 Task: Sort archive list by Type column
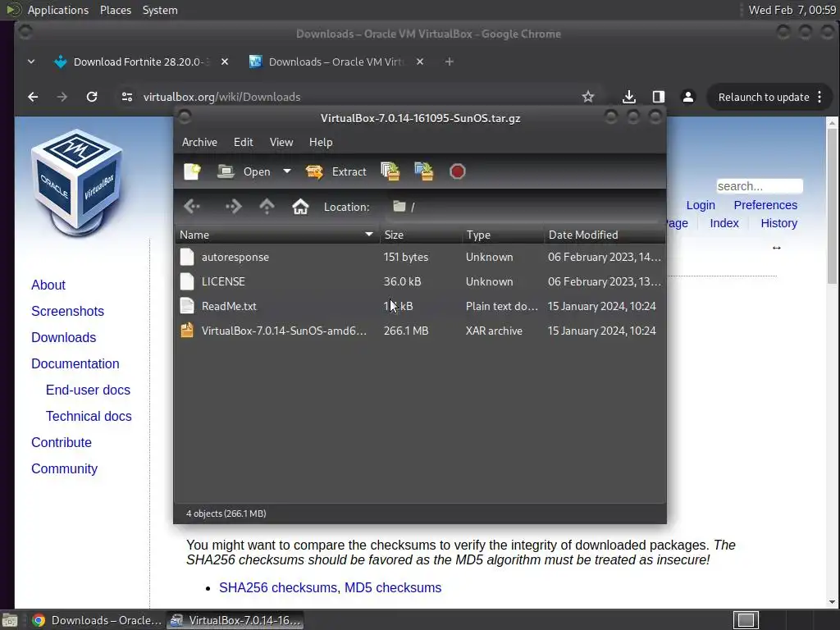[503, 235]
